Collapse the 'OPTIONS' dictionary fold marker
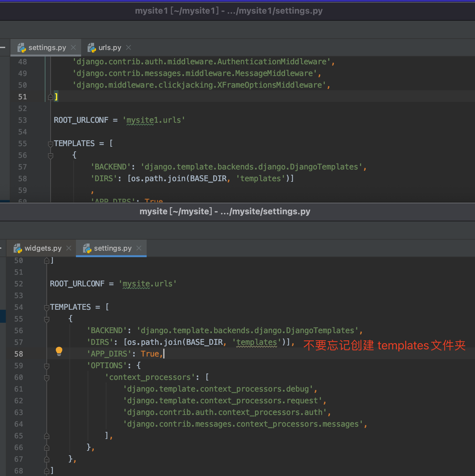Viewport: 475px width, 476px height. tap(47, 366)
